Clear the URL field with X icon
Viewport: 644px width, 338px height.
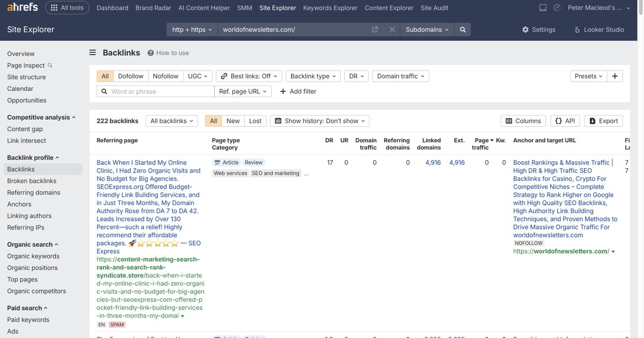pyautogui.click(x=392, y=30)
